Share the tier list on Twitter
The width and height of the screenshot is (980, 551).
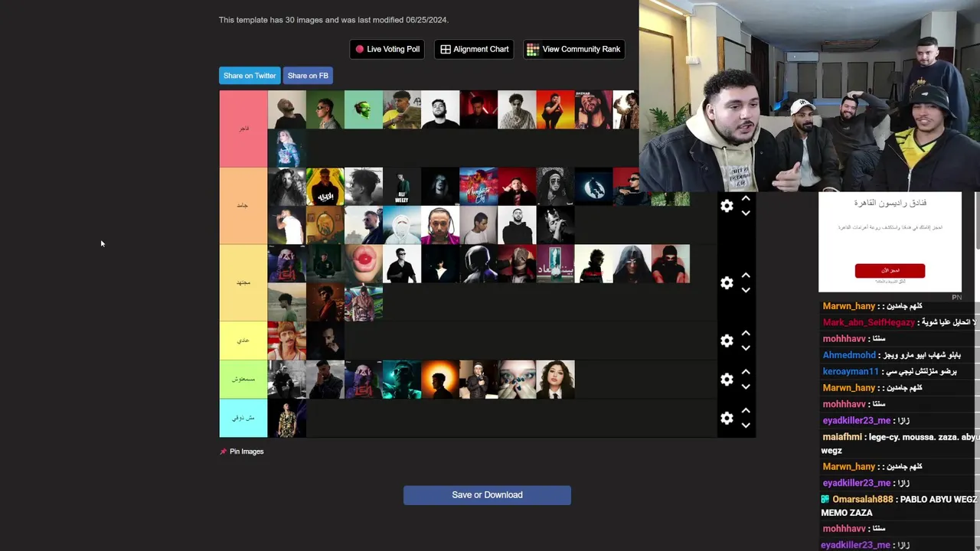click(250, 76)
